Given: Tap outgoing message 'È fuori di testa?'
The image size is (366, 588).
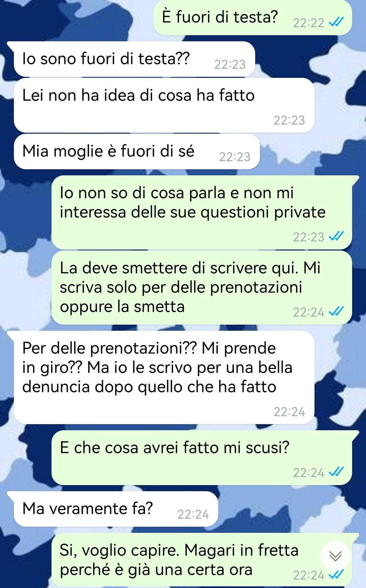Looking at the screenshot, I should [x=253, y=18].
